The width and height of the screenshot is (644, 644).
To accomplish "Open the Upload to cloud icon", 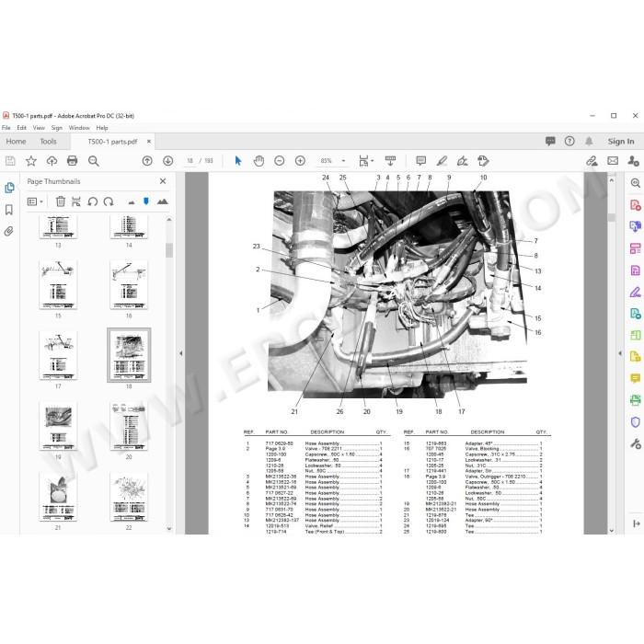I will pos(52,161).
